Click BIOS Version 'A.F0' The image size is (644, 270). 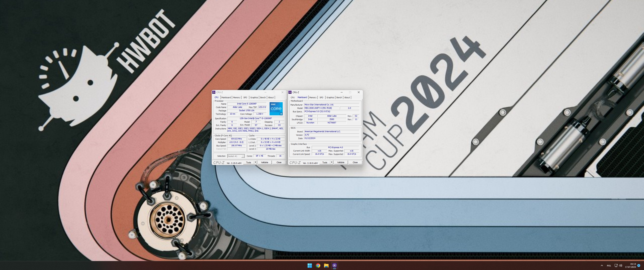coord(332,135)
